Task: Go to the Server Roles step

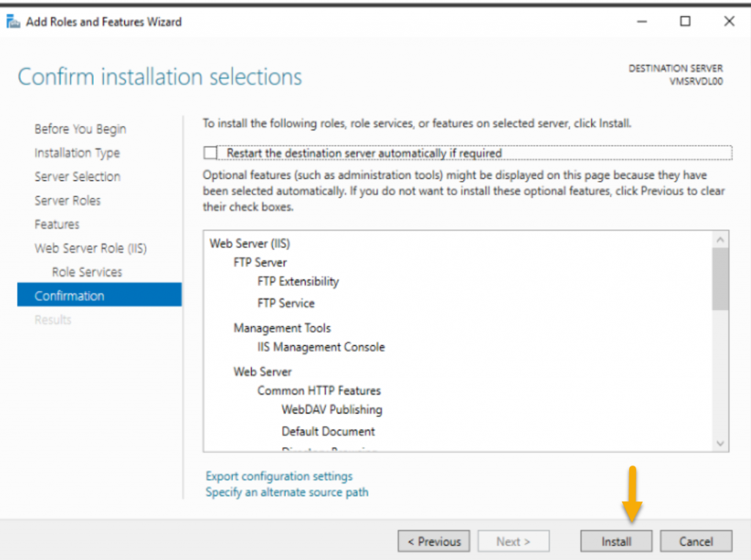Action: tap(67, 200)
